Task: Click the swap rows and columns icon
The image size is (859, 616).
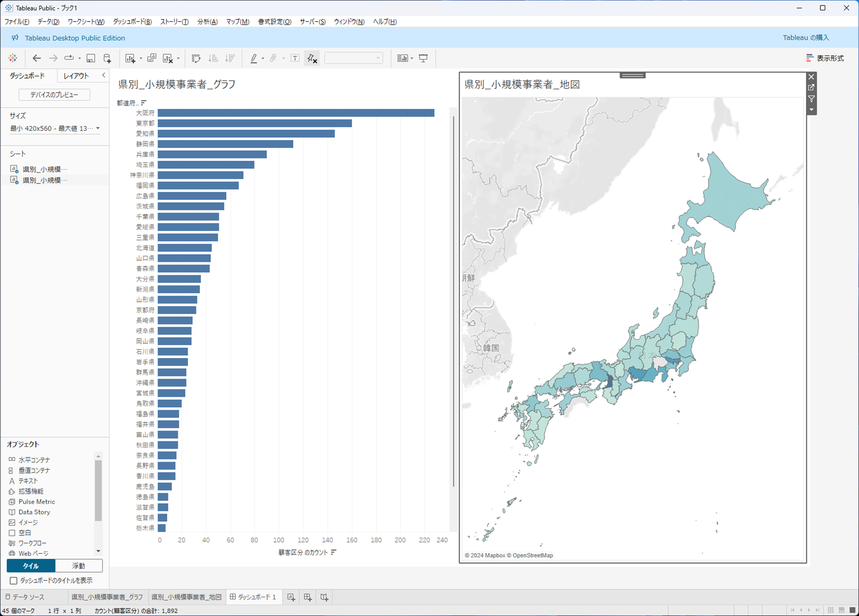Action: (x=196, y=58)
